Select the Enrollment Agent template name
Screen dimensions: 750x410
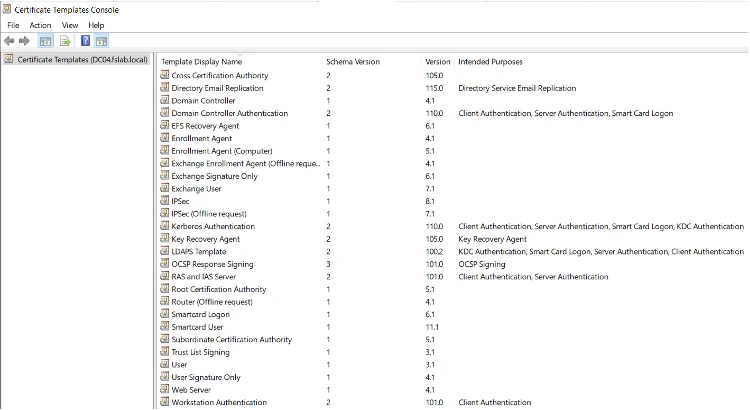pos(201,139)
